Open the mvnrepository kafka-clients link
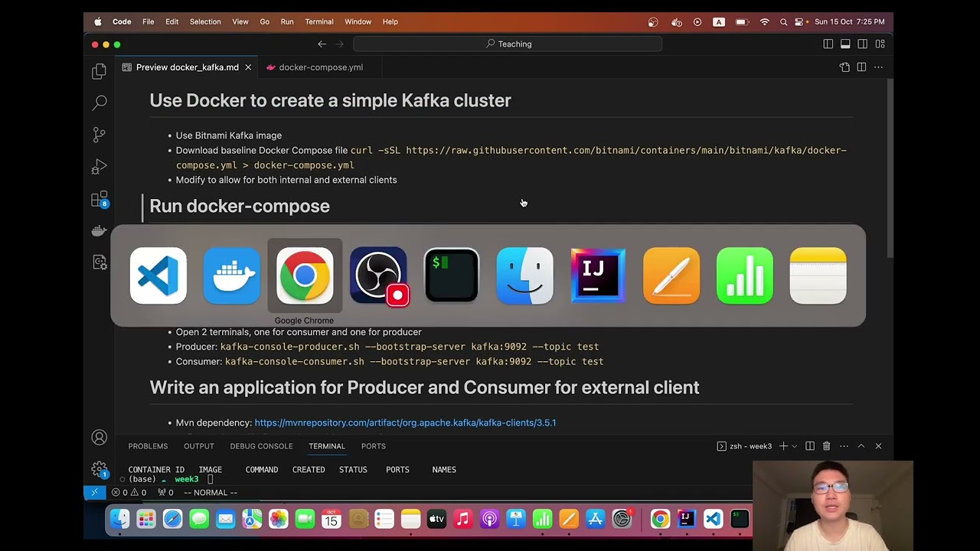 pos(405,422)
